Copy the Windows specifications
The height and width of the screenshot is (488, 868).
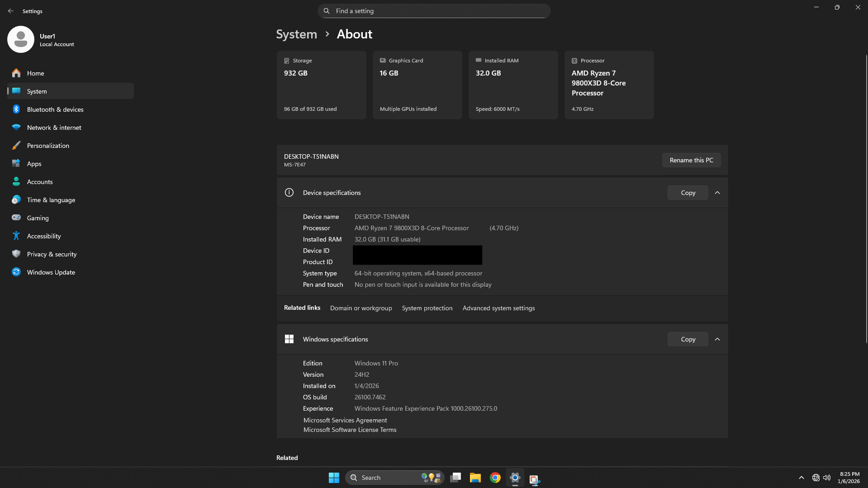click(x=688, y=339)
